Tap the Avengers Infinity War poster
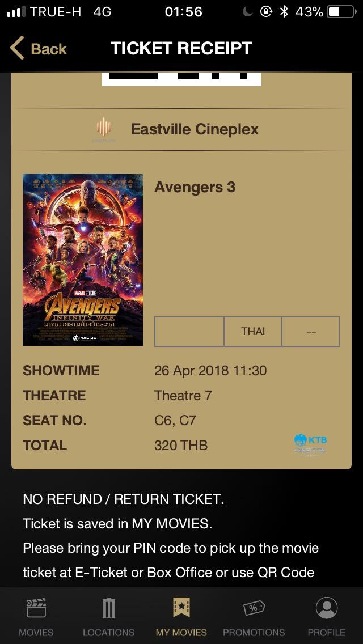363x644 pixels. (x=83, y=260)
